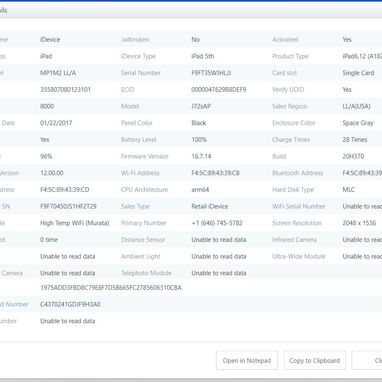The height and width of the screenshot is (382, 382).
Task: Select the LL/A(USA) sales region value
Action: click(356, 106)
